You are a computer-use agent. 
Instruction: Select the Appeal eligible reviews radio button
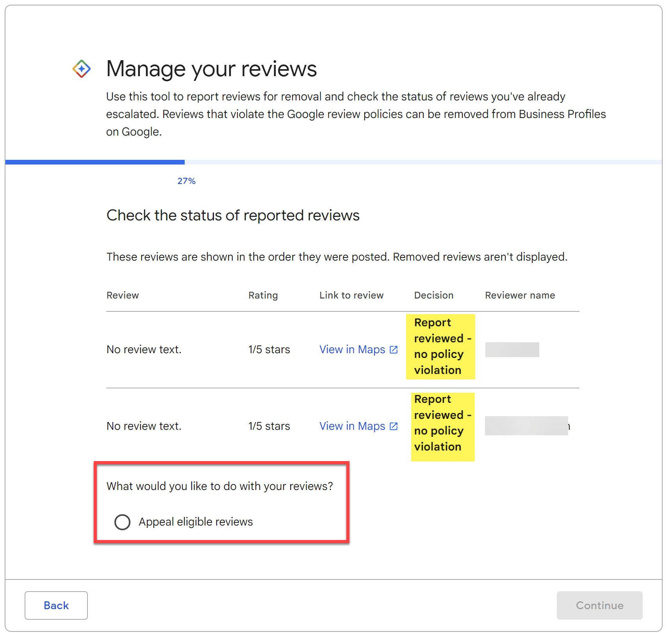tap(122, 522)
